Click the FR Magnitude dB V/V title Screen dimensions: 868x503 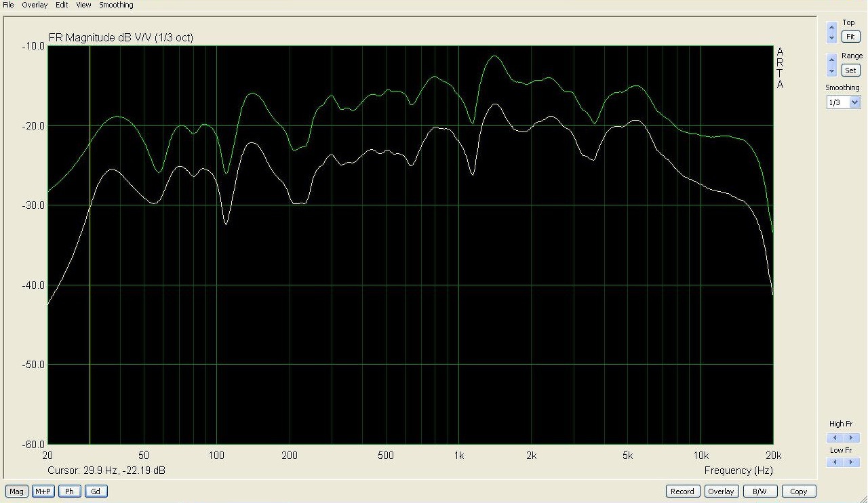coord(121,38)
